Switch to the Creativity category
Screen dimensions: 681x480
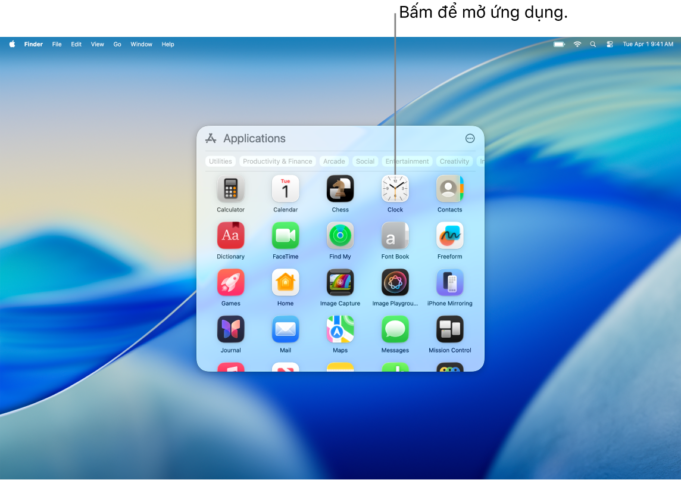click(454, 161)
